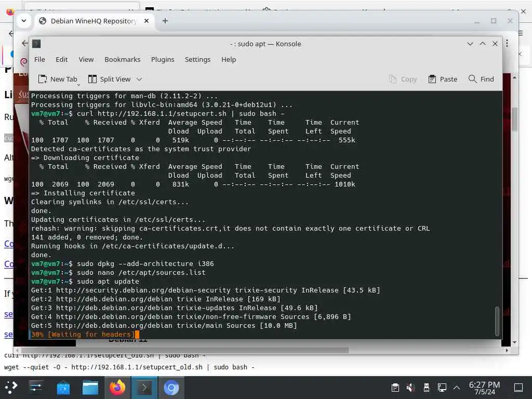This screenshot has height=399, width=532.
Task: Switch to Chromium in the taskbar
Action: coord(171,388)
